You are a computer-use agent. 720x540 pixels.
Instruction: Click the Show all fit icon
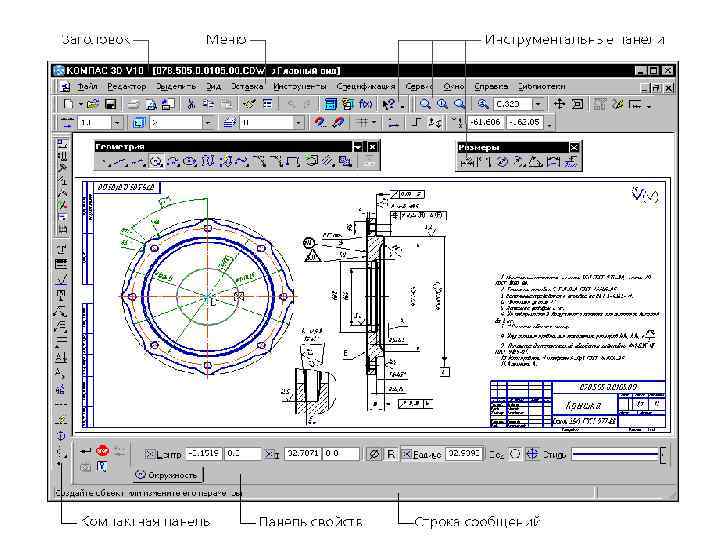pyautogui.click(x=578, y=104)
